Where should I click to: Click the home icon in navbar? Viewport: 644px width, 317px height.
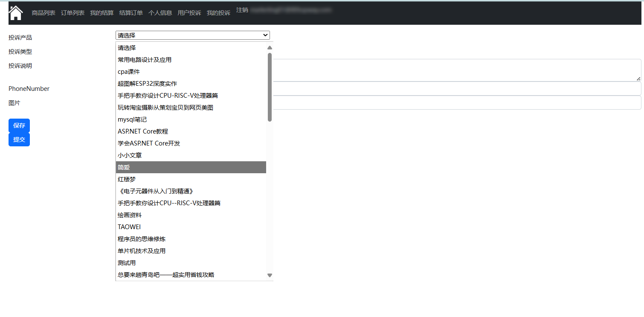(x=16, y=13)
